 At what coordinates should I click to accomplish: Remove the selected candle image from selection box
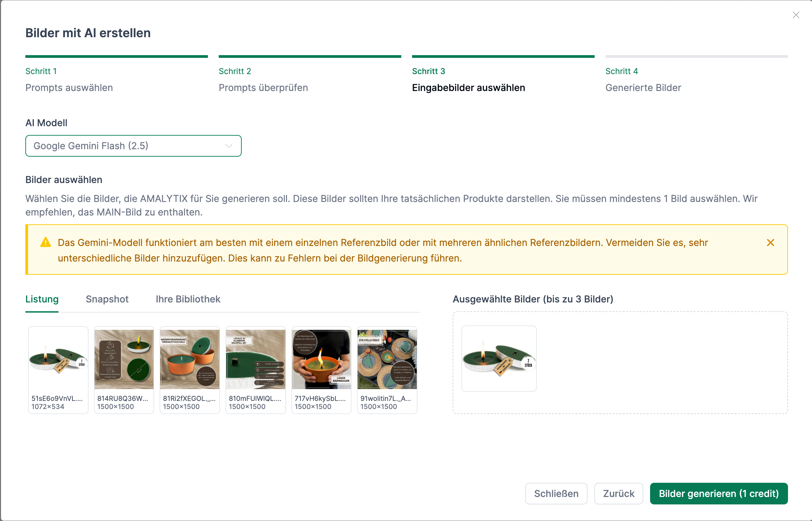(499, 358)
